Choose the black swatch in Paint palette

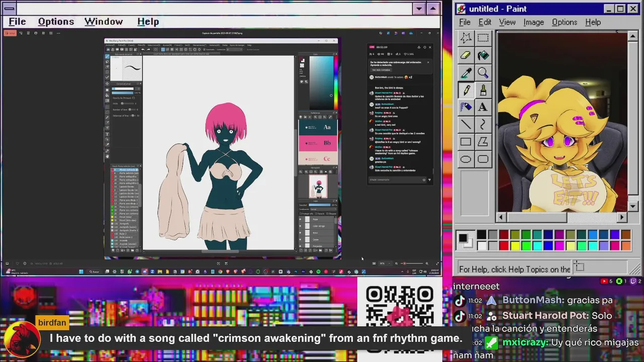[x=481, y=235]
